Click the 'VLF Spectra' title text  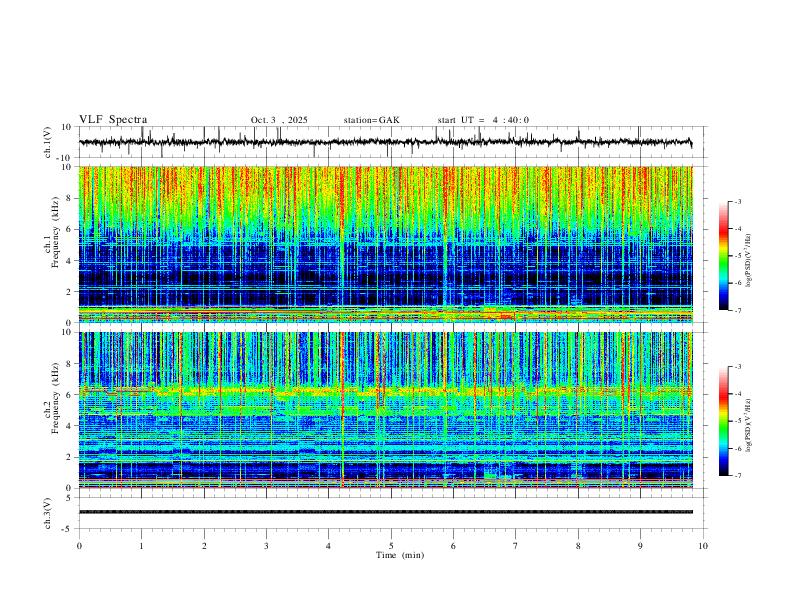[x=113, y=120]
